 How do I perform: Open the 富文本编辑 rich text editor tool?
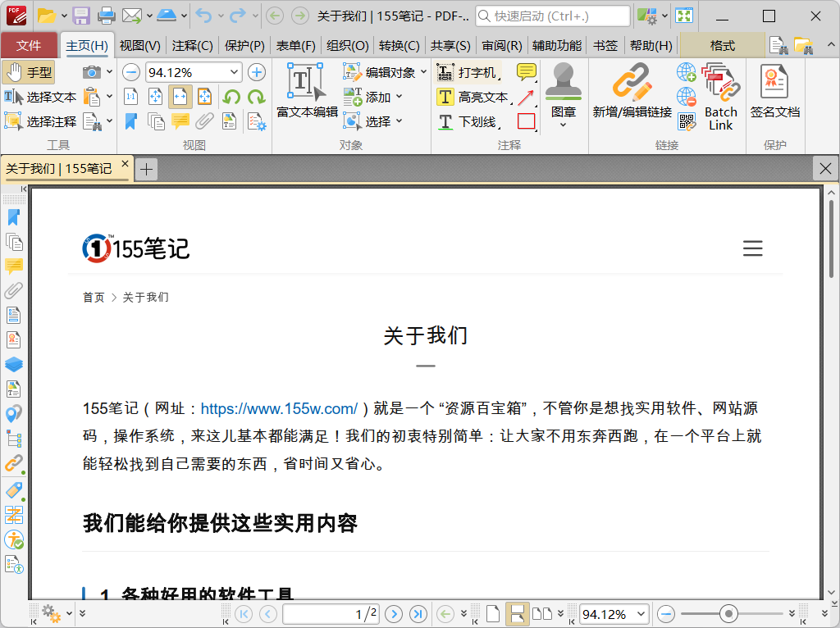[307, 91]
